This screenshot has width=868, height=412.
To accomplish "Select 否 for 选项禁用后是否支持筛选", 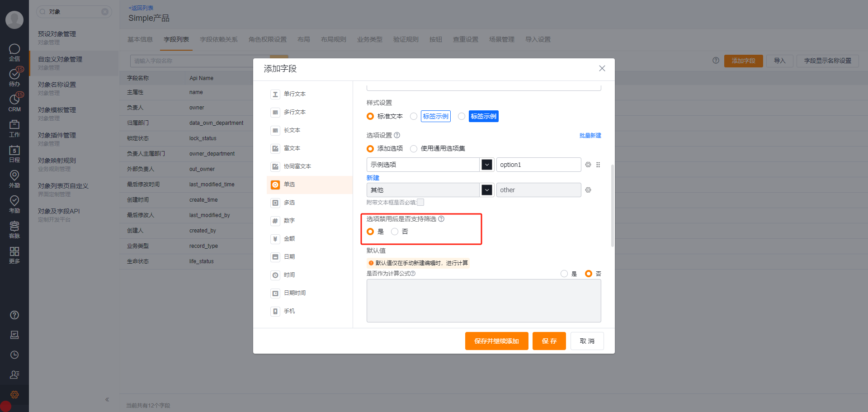I will point(395,231).
